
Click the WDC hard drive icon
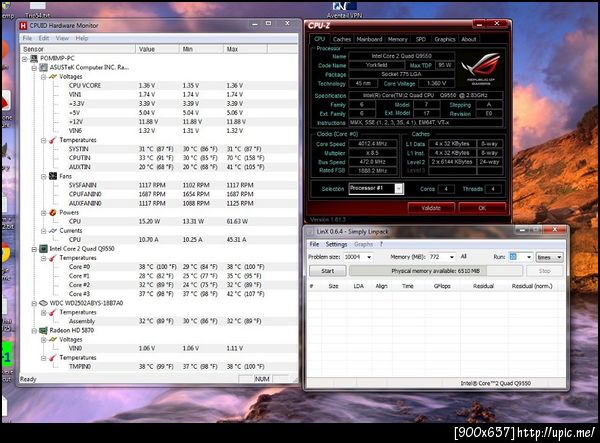tap(43, 303)
